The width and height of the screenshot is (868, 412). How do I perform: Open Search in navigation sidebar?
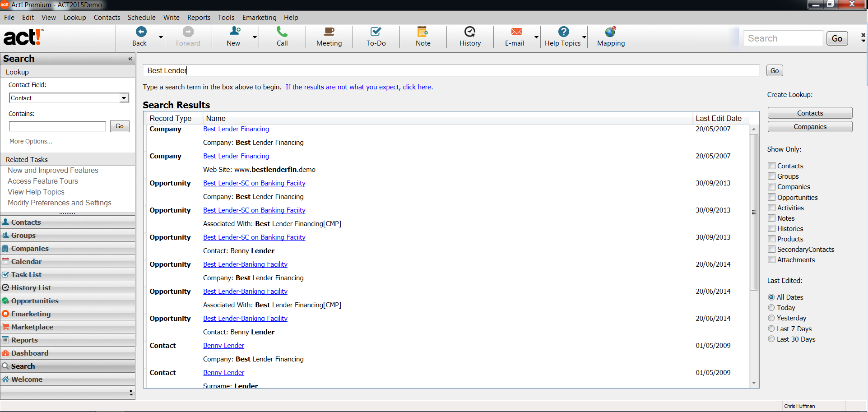click(x=68, y=366)
